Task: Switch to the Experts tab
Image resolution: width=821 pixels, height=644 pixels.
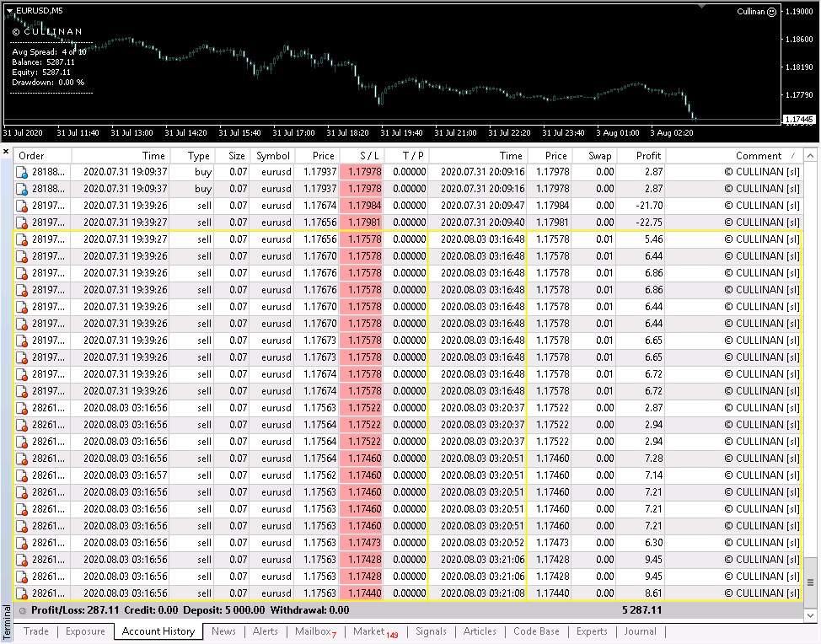Action: 592,631
